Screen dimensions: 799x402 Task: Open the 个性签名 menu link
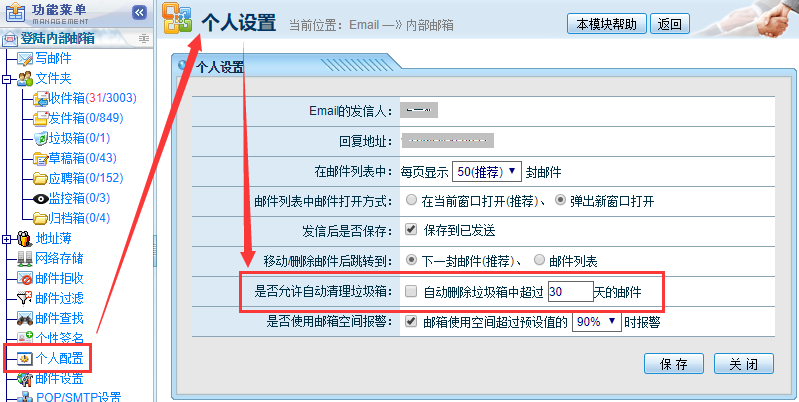click(x=60, y=338)
